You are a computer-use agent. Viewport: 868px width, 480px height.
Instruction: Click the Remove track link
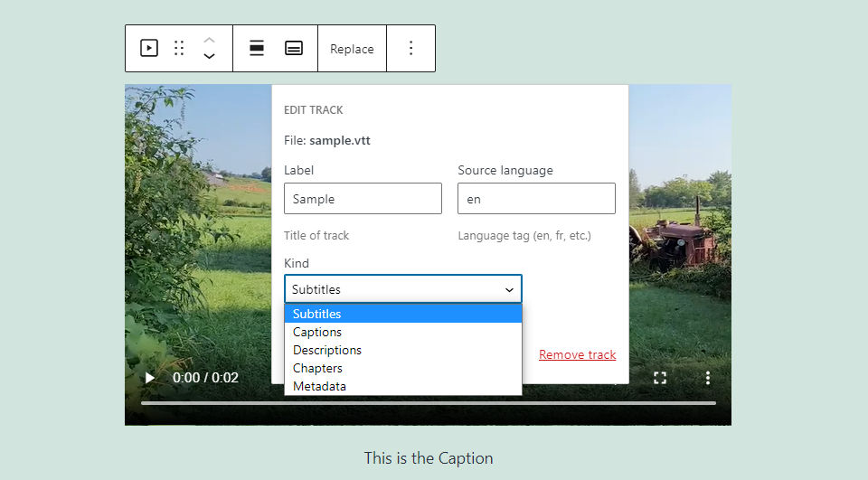tap(577, 354)
